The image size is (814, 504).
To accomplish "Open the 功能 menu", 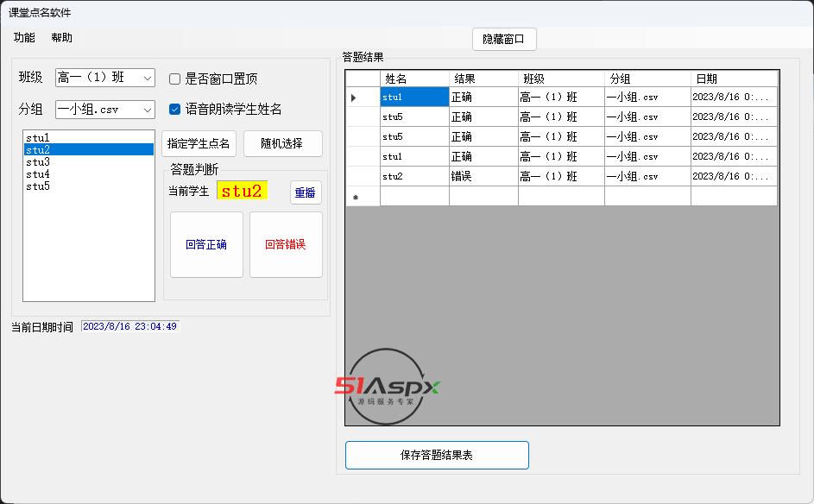I will click(24, 37).
